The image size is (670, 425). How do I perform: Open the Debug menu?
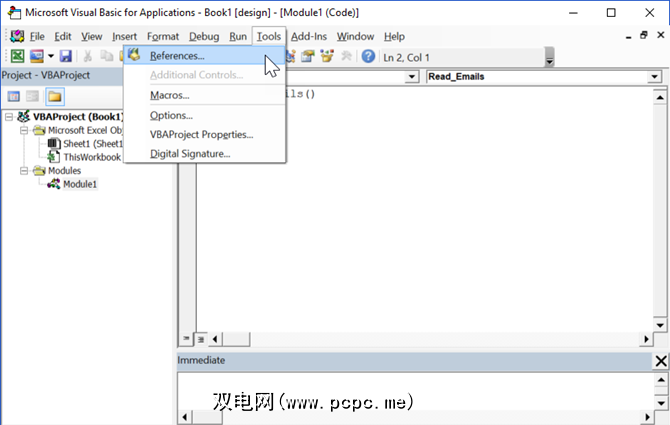tap(204, 37)
